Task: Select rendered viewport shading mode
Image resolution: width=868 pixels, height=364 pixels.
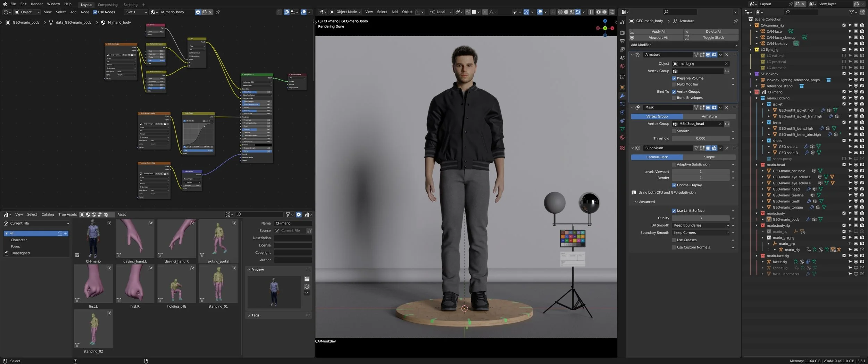Action: coord(578,12)
